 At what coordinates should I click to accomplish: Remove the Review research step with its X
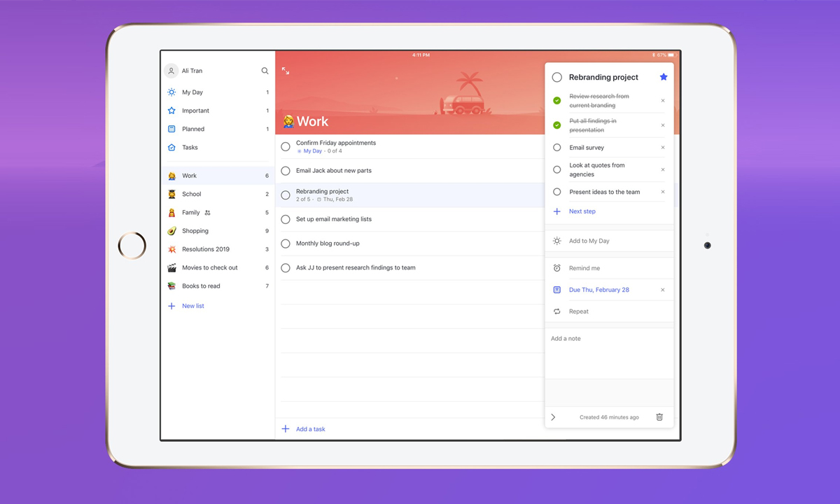coord(663,101)
